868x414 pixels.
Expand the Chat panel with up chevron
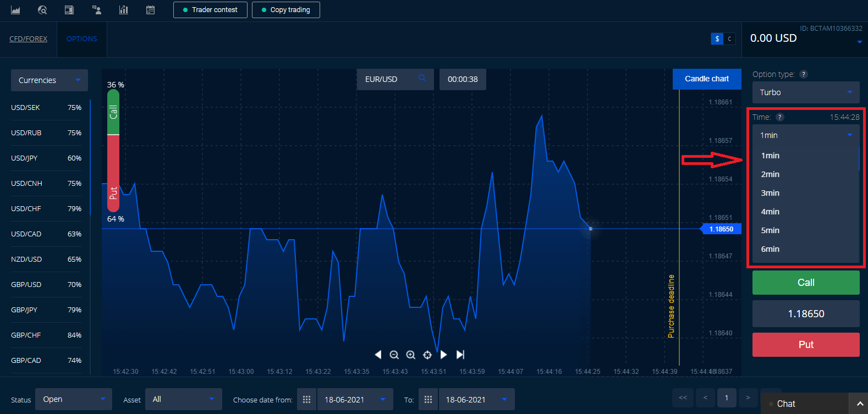click(860, 404)
